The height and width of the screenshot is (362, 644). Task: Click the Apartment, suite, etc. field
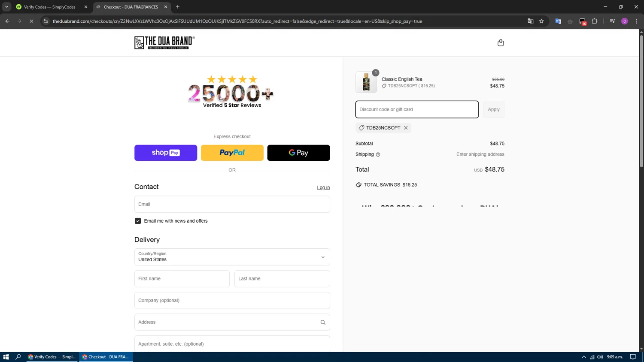pos(232,344)
